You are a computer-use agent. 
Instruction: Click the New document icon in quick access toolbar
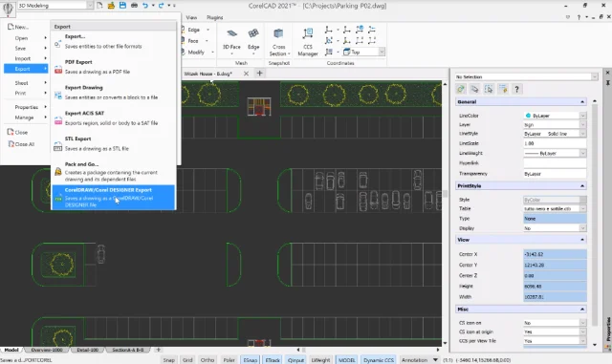click(99, 6)
